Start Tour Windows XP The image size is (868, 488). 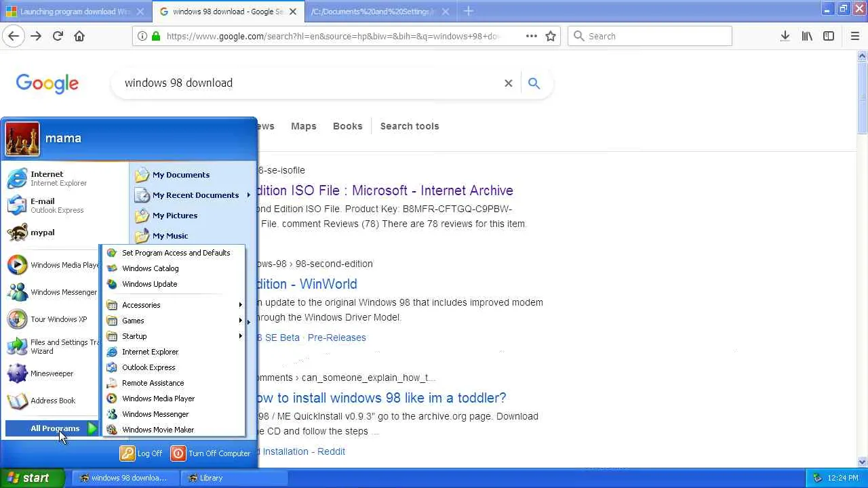[x=51, y=319]
